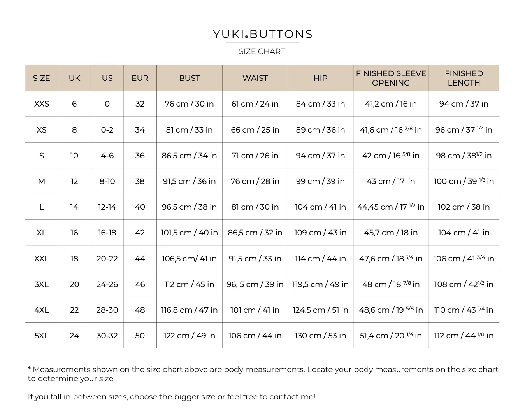Select the UK column header
This screenshot has width=525, height=420.
(74, 78)
